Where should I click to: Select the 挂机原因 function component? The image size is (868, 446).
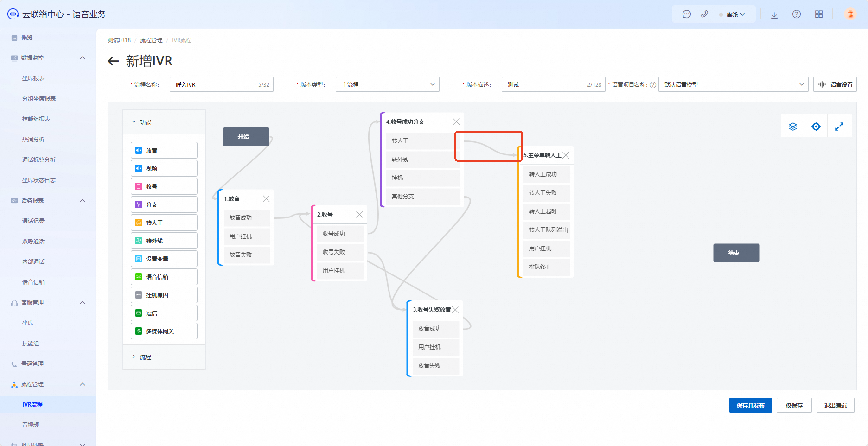pyautogui.click(x=164, y=295)
